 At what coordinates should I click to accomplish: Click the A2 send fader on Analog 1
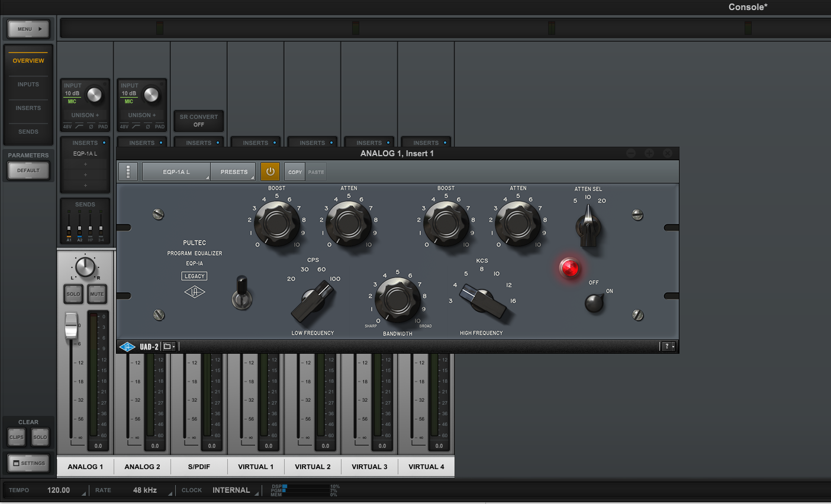[x=79, y=227]
